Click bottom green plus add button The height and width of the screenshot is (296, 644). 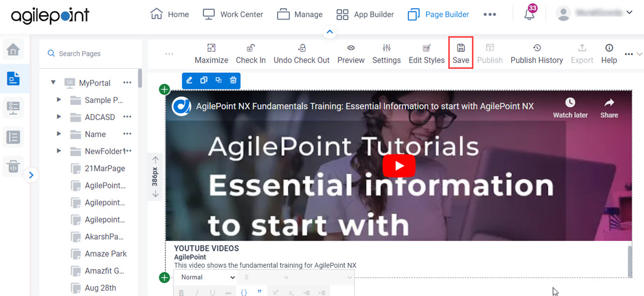click(x=164, y=277)
